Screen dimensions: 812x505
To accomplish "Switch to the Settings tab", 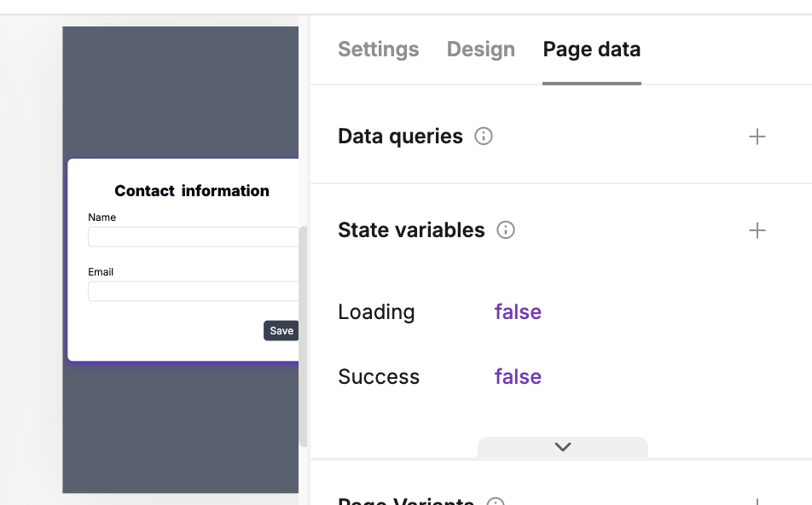I will pos(378,49).
